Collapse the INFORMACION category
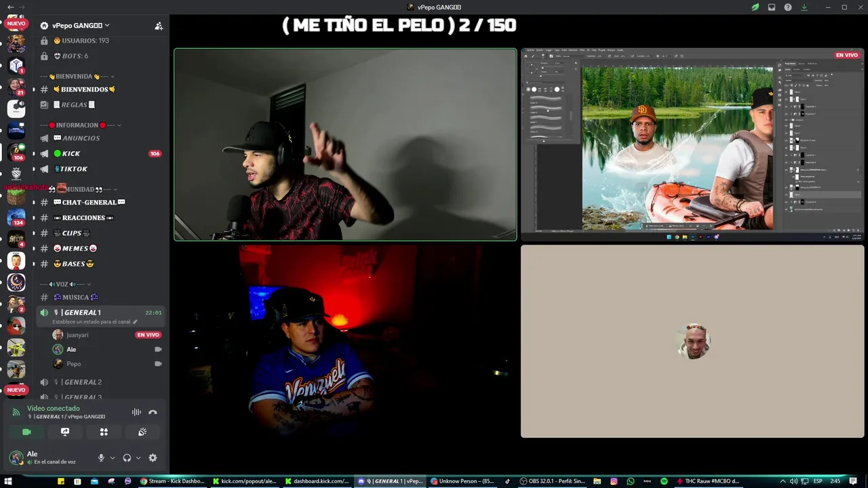This screenshot has width=868, height=488. tap(81, 125)
